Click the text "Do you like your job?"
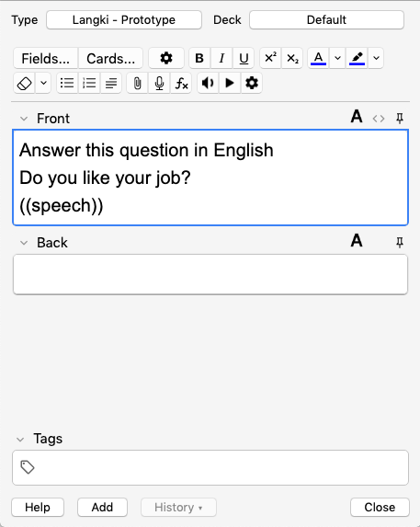This screenshot has height=527, width=420. (x=105, y=178)
